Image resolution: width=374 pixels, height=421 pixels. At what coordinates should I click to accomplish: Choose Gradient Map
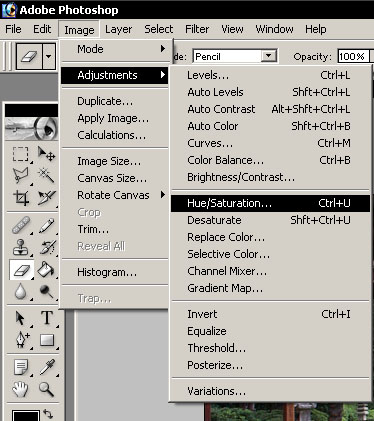click(270, 288)
